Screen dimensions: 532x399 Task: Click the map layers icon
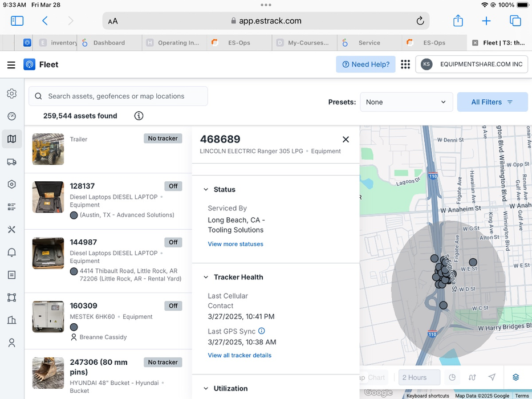tap(515, 377)
